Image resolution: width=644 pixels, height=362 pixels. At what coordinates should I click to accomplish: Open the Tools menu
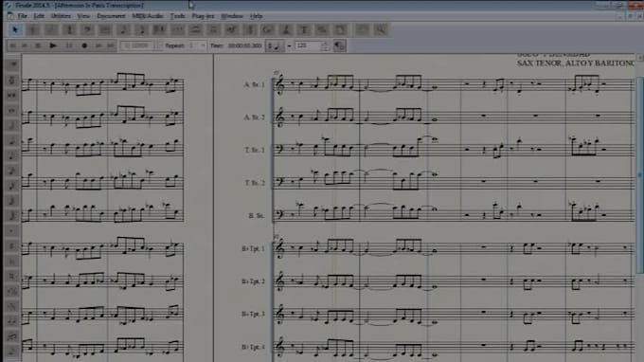coord(177,16)
